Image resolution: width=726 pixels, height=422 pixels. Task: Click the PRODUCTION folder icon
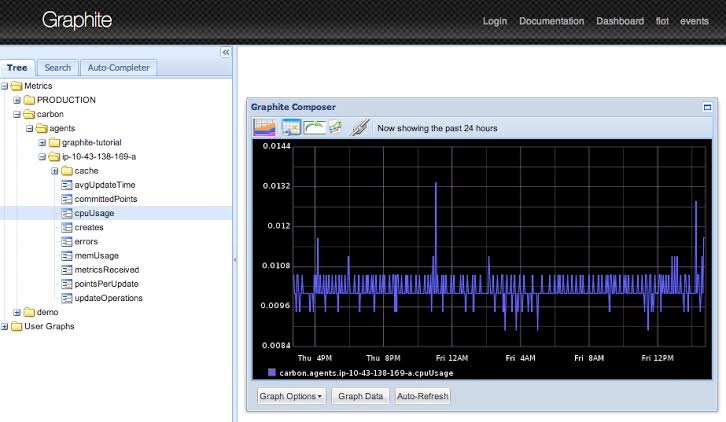coord(29,100)
